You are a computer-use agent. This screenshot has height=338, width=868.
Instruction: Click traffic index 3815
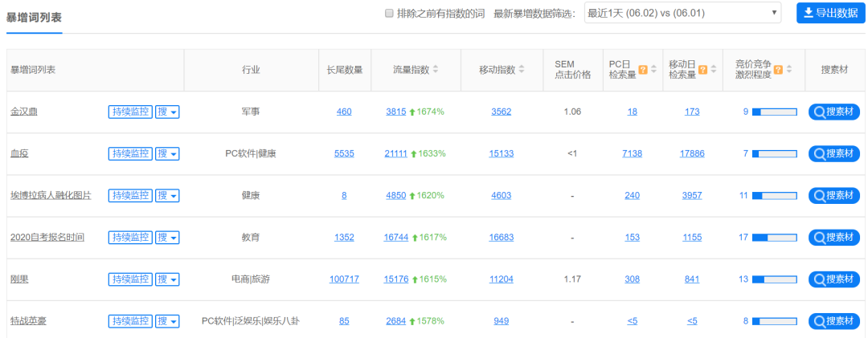(395, 112)
